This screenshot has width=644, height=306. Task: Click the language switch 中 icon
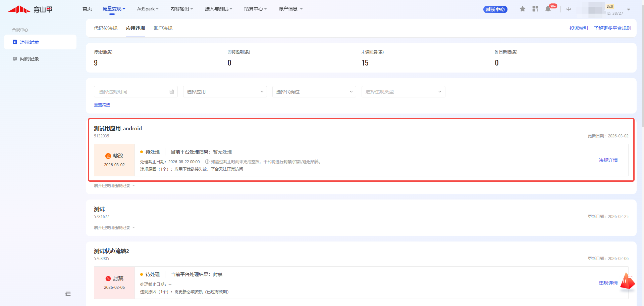coord(569,9)
